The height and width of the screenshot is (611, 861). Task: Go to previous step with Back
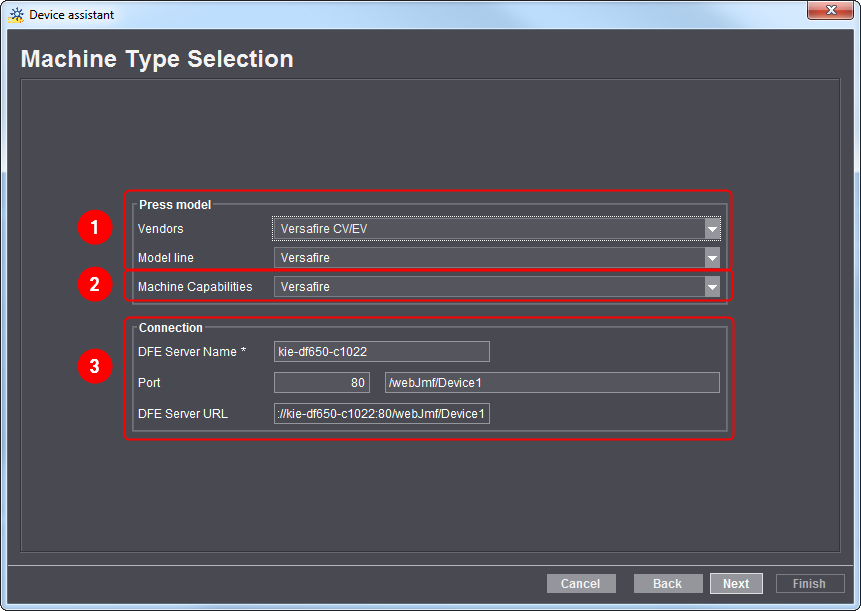tap(667, 584)
